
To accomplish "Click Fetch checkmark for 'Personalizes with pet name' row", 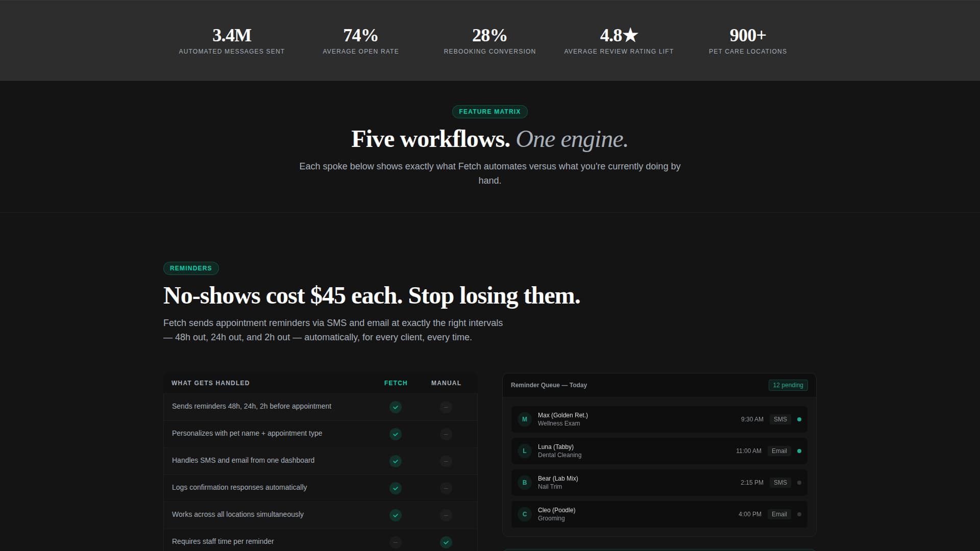I will pyautogui.click(x=396, y=434).
